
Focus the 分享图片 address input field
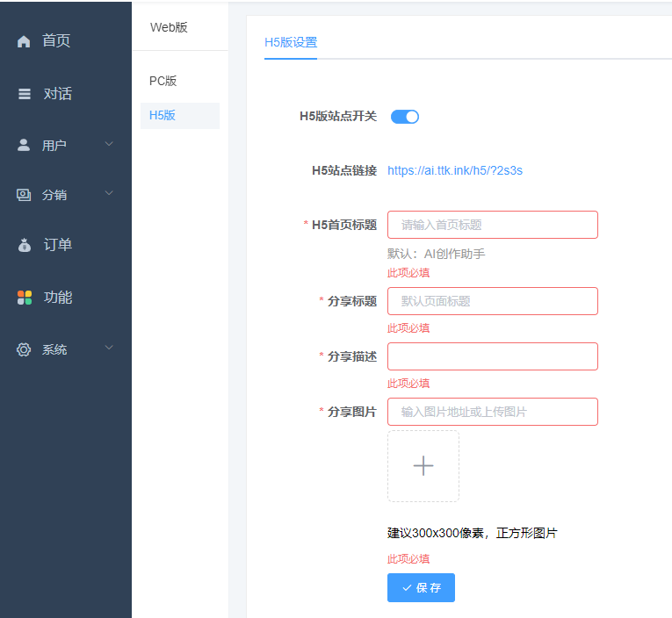tap(493, 412)
